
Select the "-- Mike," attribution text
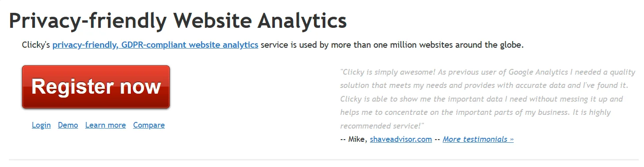coord(354,139)
